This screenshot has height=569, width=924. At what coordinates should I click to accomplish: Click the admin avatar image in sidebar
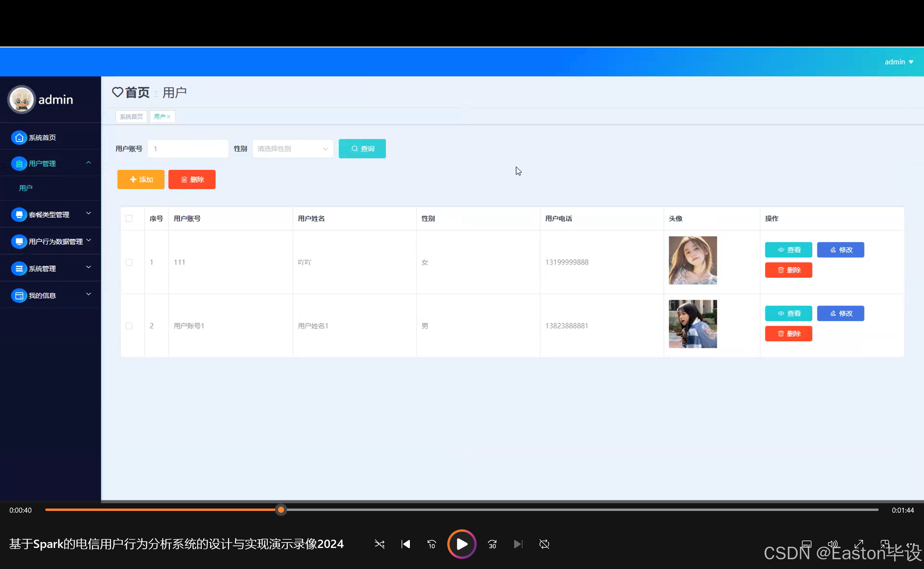click(21, 99)
